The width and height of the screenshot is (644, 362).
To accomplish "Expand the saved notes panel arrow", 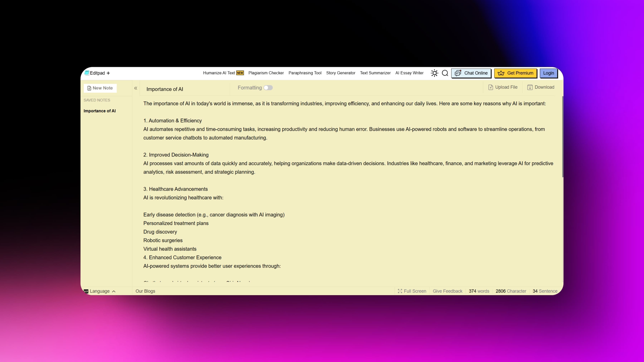I will pyautogui.click(x=135, y=88).
